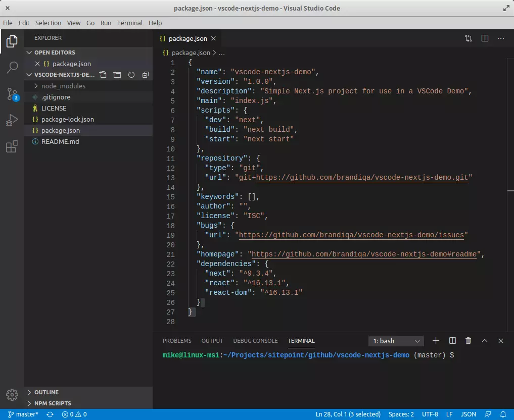
Task: Collapse all folders in Explorer
Action: click(x=146, y=75)
